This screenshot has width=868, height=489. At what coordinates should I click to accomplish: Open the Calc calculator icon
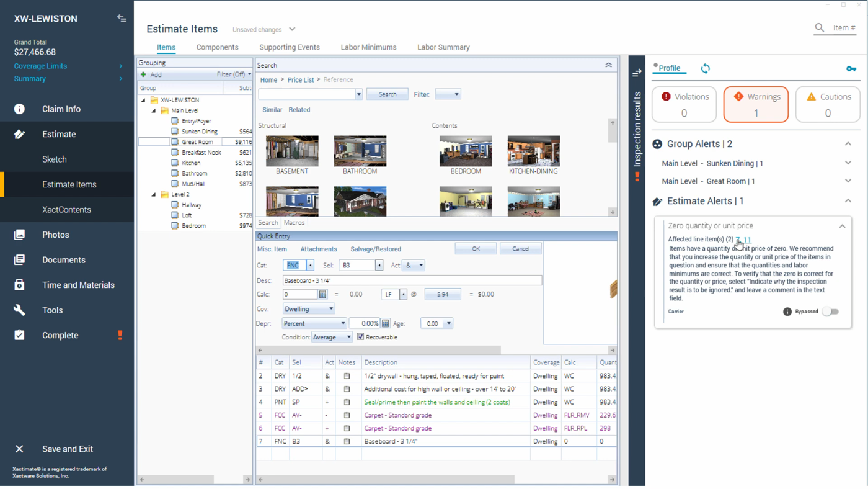point(323,294)
